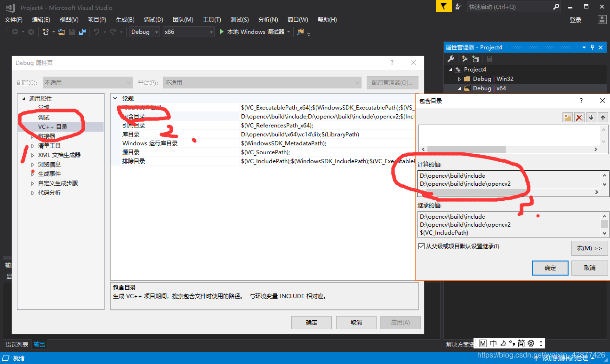Pin the Property Manager panel
The height and width of the screenshot is (364, 610).
592,47
